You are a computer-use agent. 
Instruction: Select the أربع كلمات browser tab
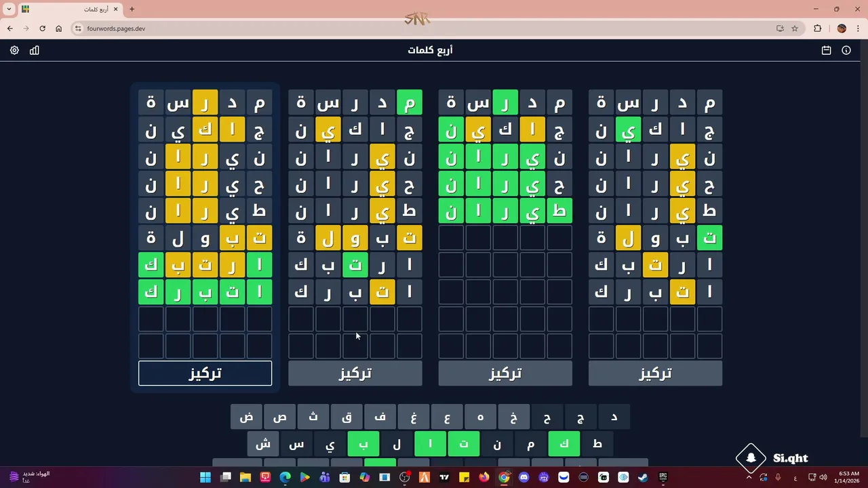70,9
